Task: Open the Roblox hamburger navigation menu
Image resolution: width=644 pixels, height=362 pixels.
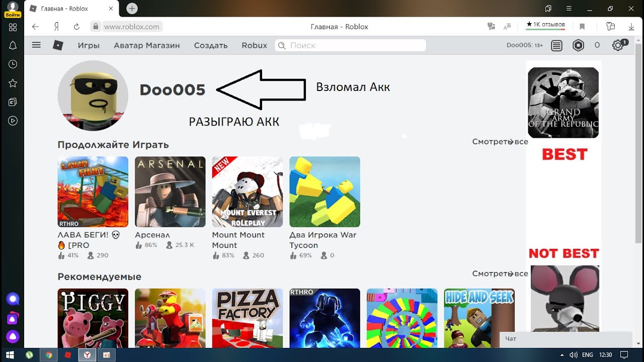Action: pyautogui.click(x=36, y=45)
